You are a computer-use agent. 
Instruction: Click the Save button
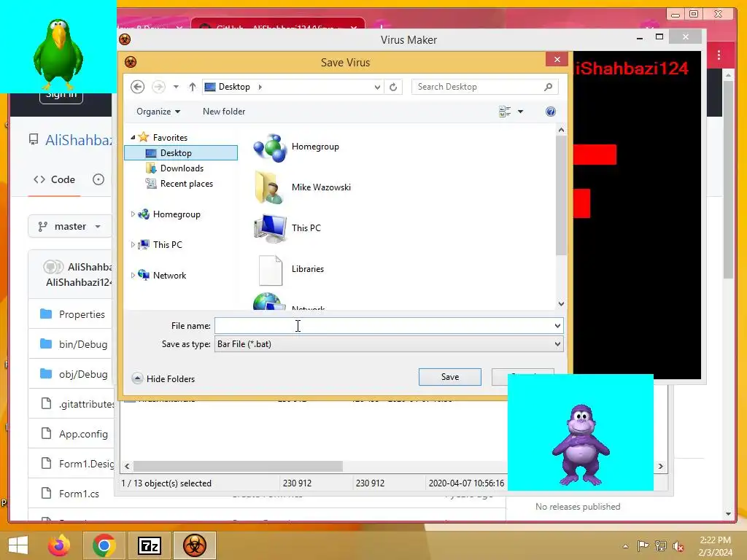coord(449,377)
